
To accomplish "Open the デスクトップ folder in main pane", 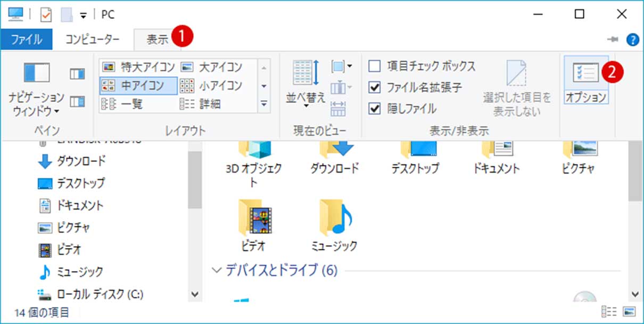I will coord(416,157).
